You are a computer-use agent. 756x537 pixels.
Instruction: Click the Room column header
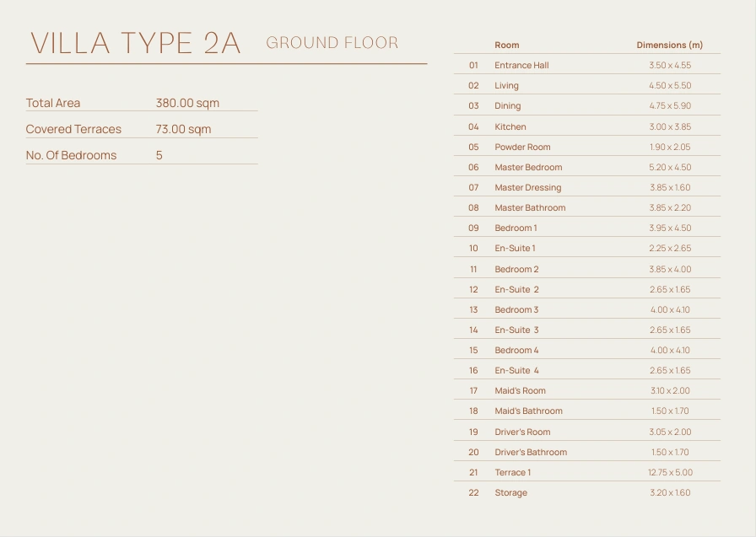tap(507, 45)
